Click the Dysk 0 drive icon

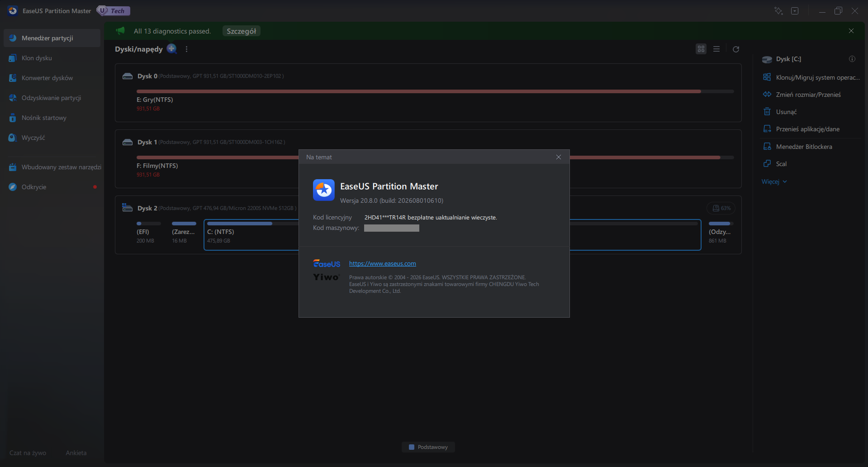coord(128,76)
